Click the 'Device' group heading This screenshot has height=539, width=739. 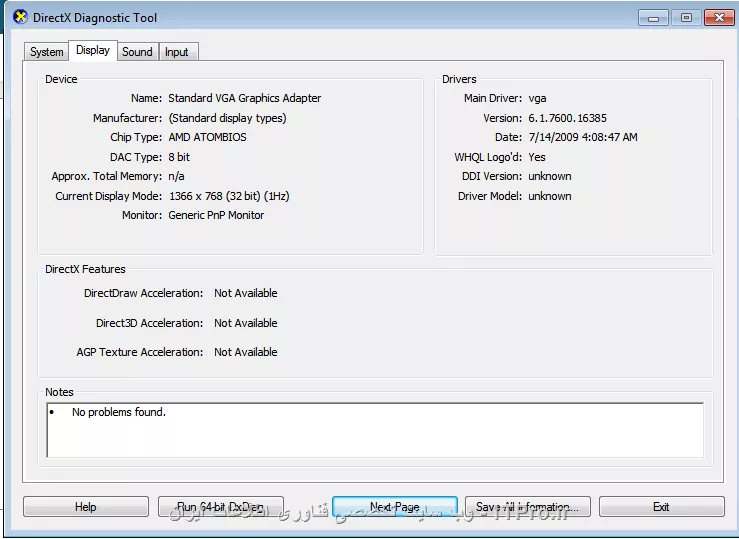61,79
